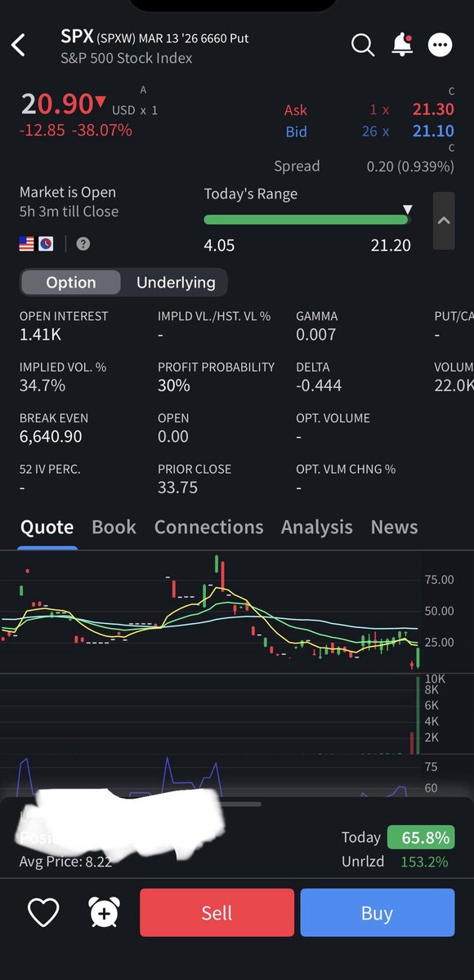474x980 pixels.
Task: Add to favorites with heart icon
Action: click(43, 912)
